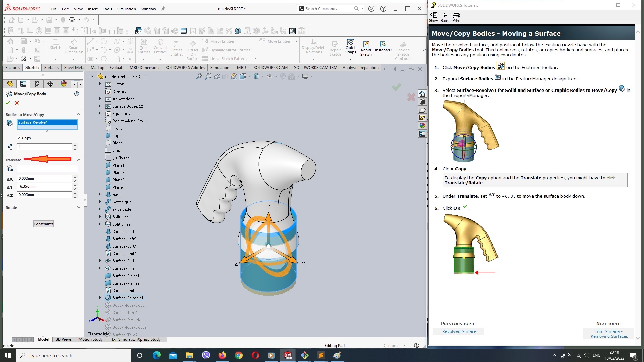
Task: Click Delta Z translate field
Action: point(44,195)
